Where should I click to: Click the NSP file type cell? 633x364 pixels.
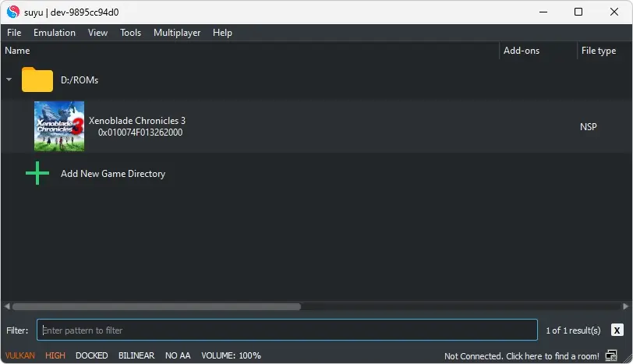[589, 127]
